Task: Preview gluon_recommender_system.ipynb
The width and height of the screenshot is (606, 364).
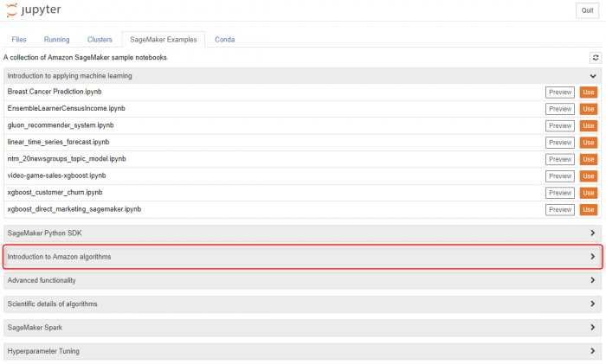Action: (x=560, y=126)
